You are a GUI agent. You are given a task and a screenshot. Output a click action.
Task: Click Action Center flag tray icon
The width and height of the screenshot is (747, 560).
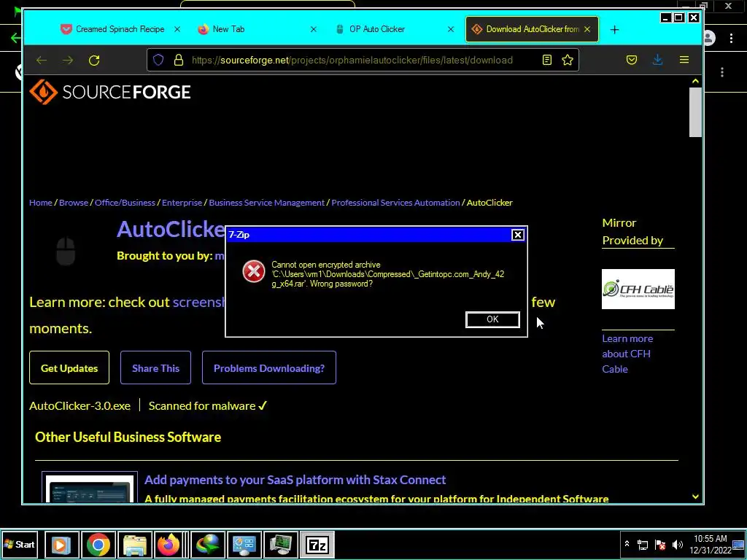(x=660, y=545)
